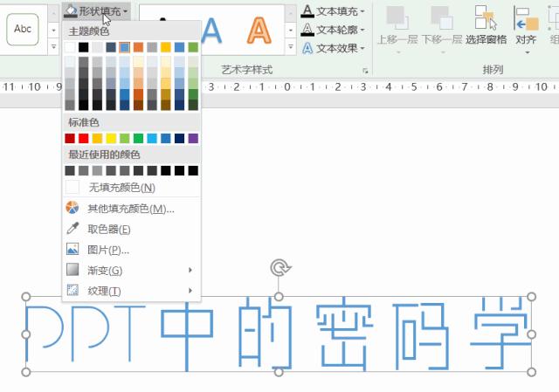The image size is (559, 392).
Task: Open the 文本填充 text fill dropdown
Action: (333, 11)
